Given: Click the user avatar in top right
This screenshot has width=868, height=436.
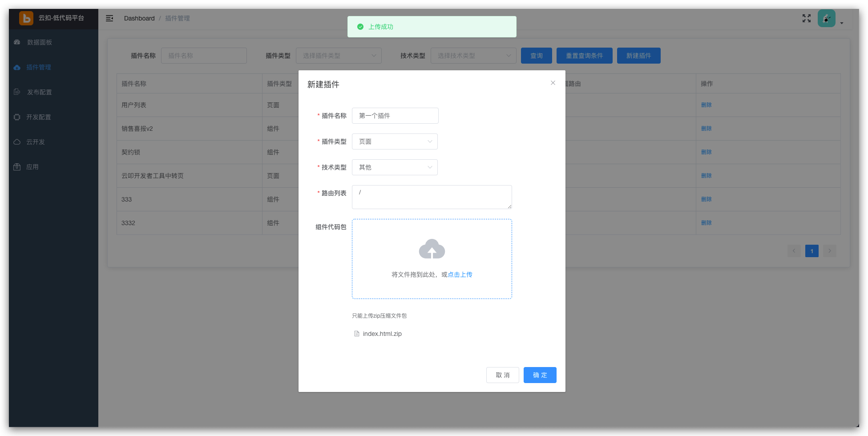Looking at the screenshot, I should tap(826, 19).
